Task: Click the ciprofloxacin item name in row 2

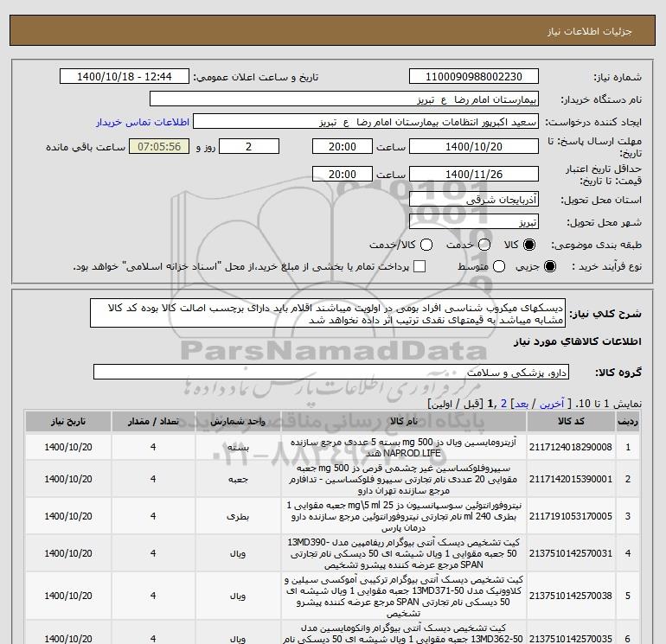Action: [404, 479]
